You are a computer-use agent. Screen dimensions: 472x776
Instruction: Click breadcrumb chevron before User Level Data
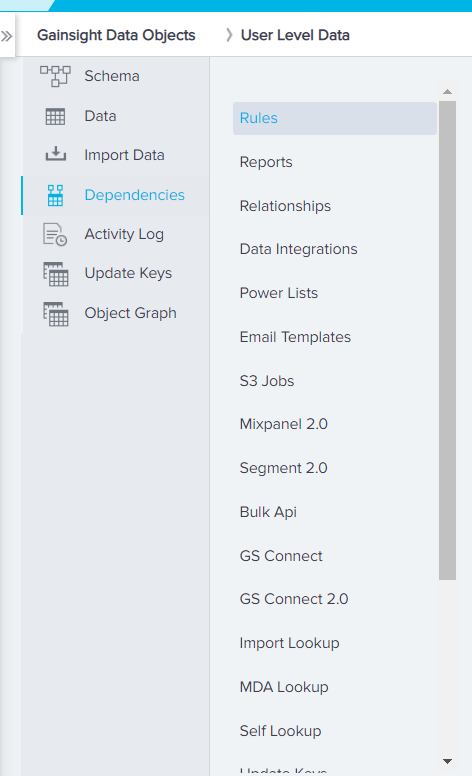tap(229, 35)
